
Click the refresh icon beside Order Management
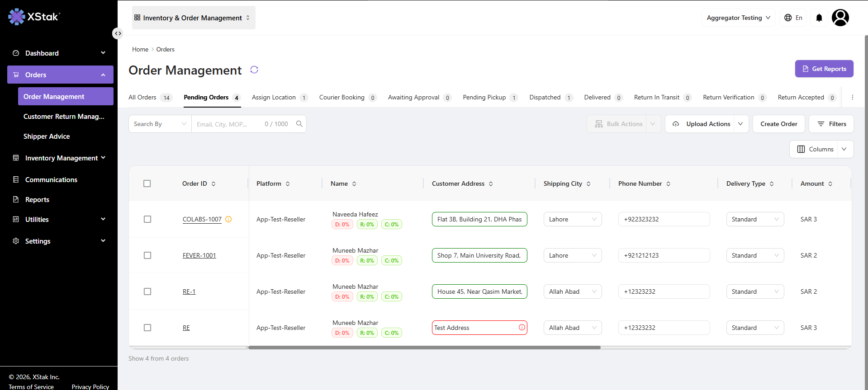point(254,70)
